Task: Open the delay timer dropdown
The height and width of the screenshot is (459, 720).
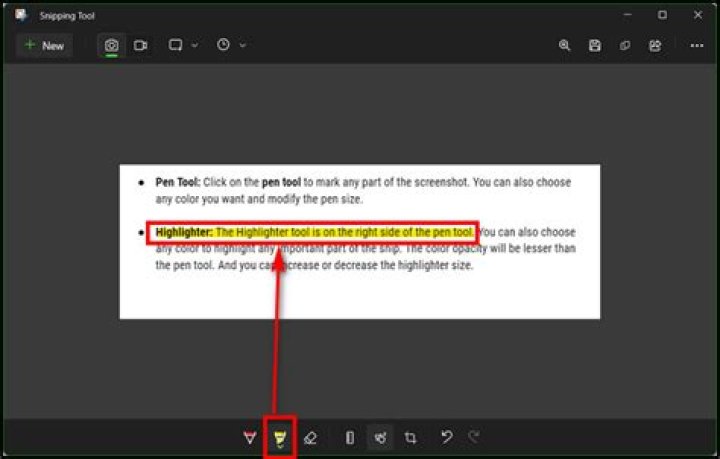Action: tap(231, 46)
